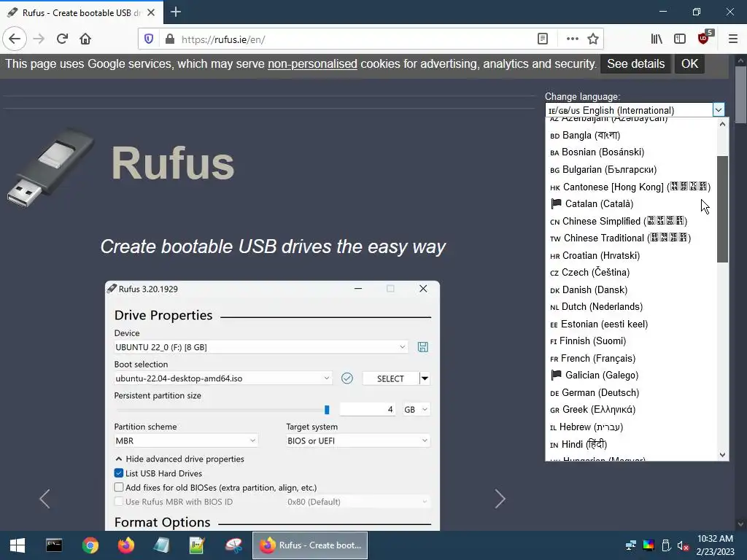
Task: Open the Firefox hamburger menu
Action: [x=732, y=39]
